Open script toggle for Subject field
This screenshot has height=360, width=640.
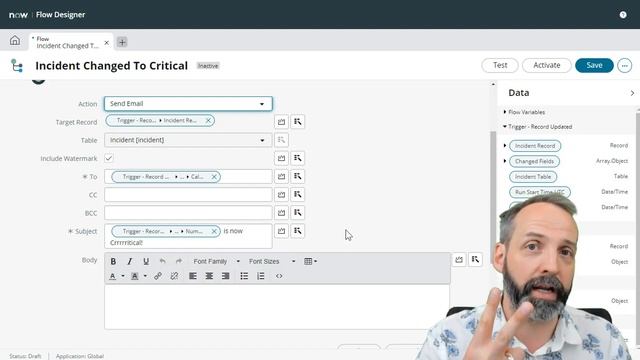click(x=281, y=231)
